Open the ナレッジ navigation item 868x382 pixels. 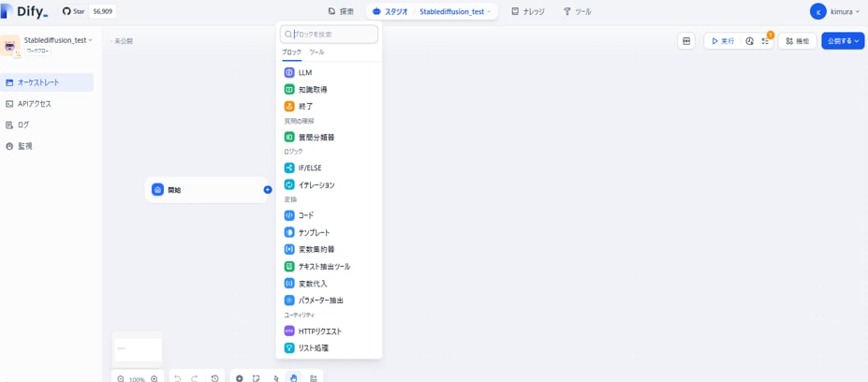pyautogui.click(x=528, y=11)
